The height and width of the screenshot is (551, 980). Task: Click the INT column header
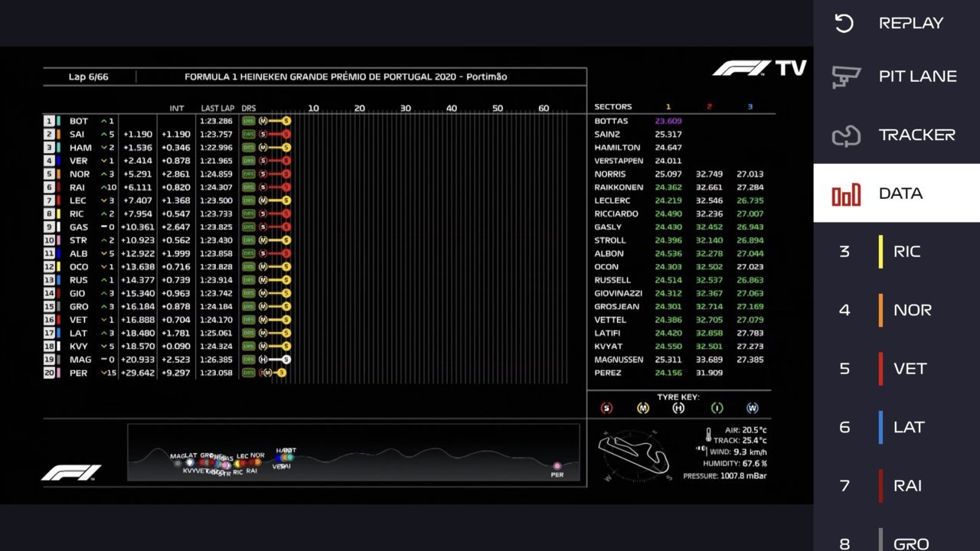[176, 109]
